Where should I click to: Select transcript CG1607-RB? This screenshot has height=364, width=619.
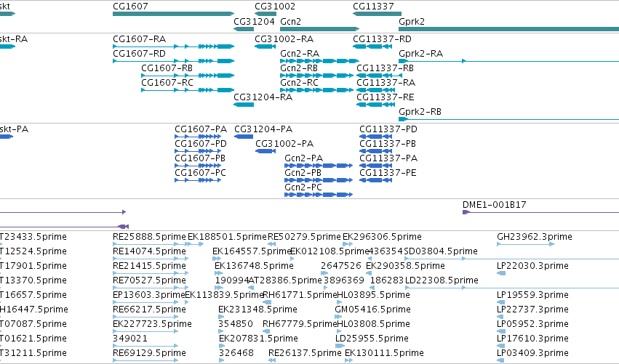click(188, 76)
